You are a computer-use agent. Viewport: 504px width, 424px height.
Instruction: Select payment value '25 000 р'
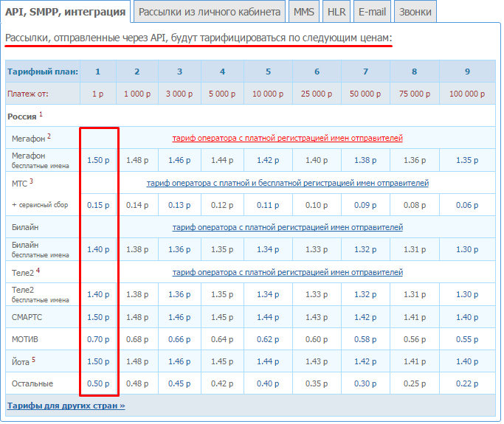(x=317, y=94)
